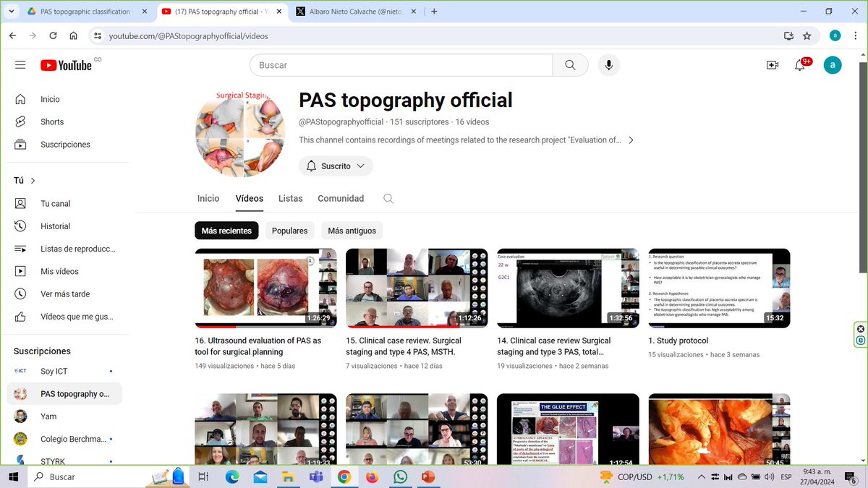This screenshot has height=488, width=868.
Task: Open video 14 Clinical case review title
Action: tap(554, 346)
